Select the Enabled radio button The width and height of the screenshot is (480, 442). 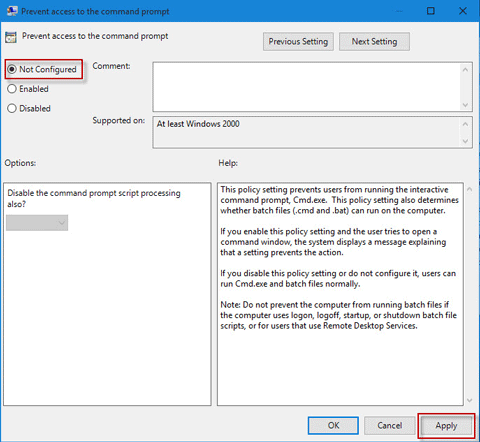point(28,89)
